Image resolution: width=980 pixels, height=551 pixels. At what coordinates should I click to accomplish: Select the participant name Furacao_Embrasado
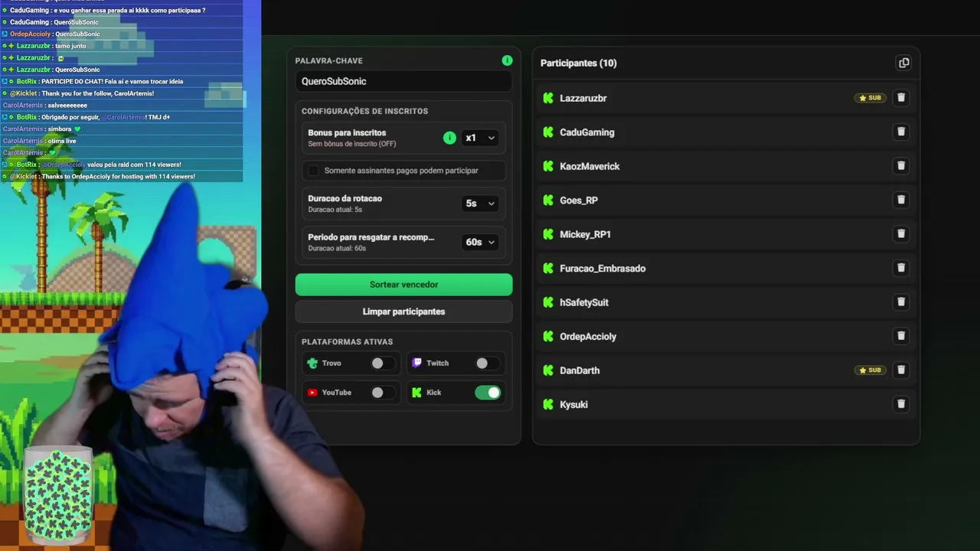pos(603,269)
